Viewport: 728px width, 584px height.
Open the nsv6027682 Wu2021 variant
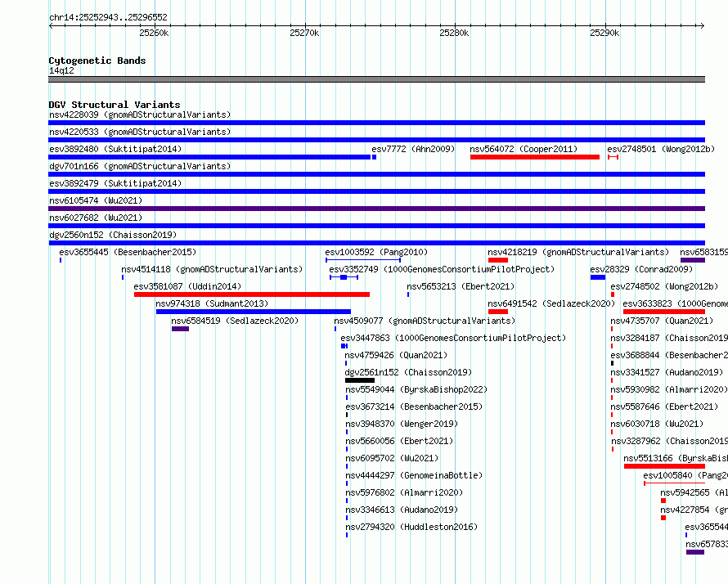pyautogui.click(x=96, y=218)
